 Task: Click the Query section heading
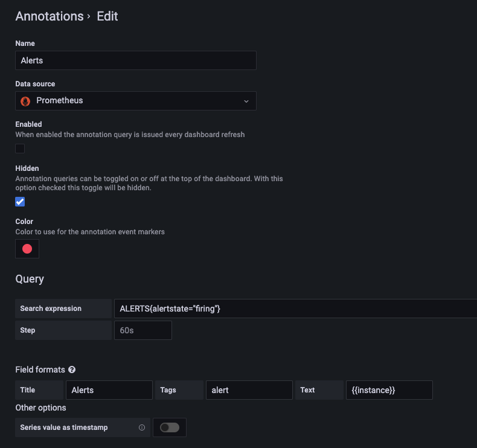30,279
